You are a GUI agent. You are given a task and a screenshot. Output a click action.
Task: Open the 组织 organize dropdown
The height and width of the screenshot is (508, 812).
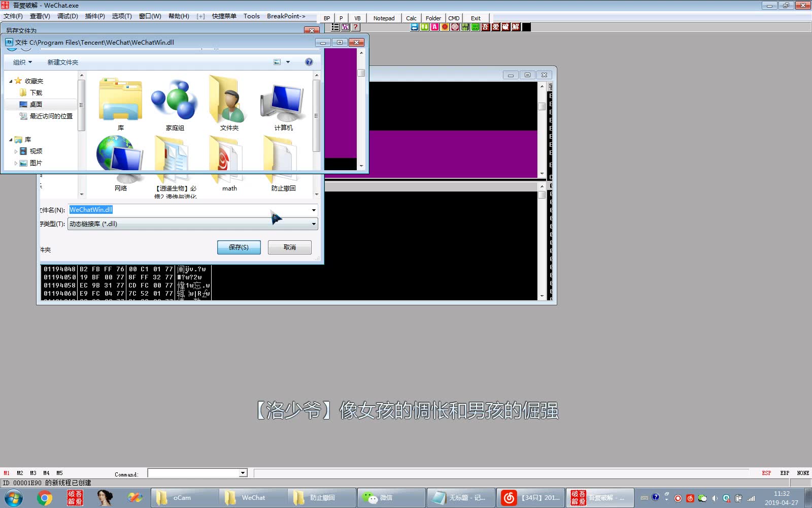22,62
